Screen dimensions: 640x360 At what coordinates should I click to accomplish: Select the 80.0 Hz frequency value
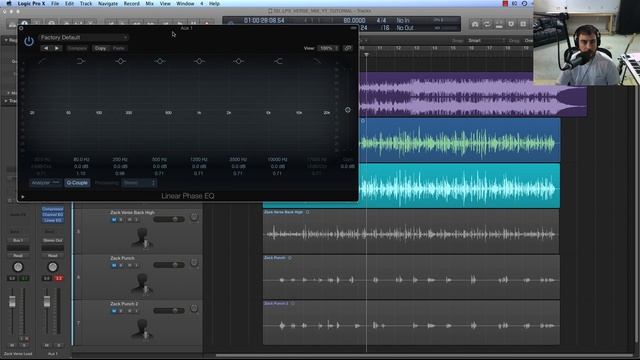(81, 160)
